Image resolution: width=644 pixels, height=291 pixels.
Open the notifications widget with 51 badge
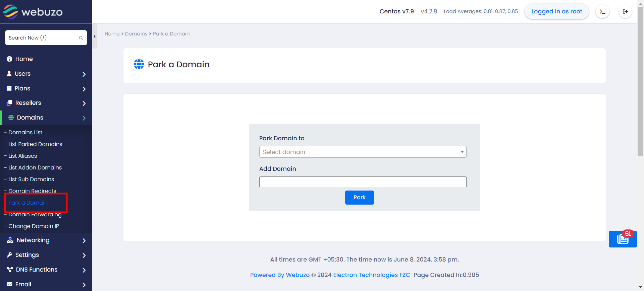tap(623, 239)
